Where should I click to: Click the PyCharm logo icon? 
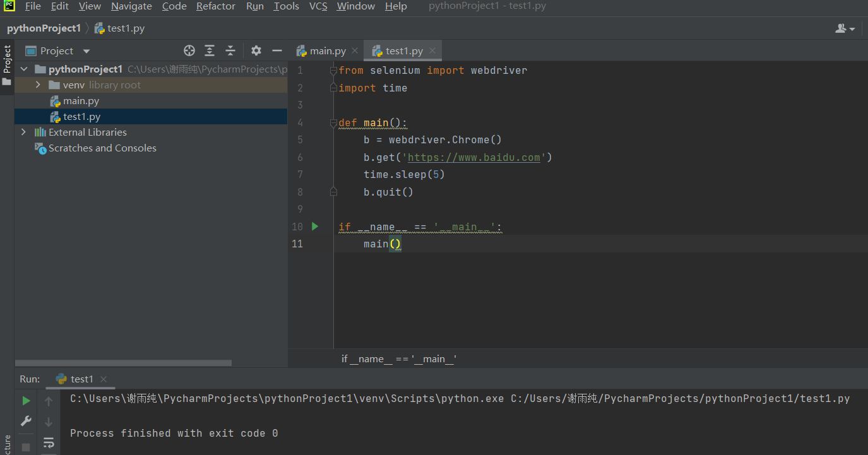tap(9, 6)
